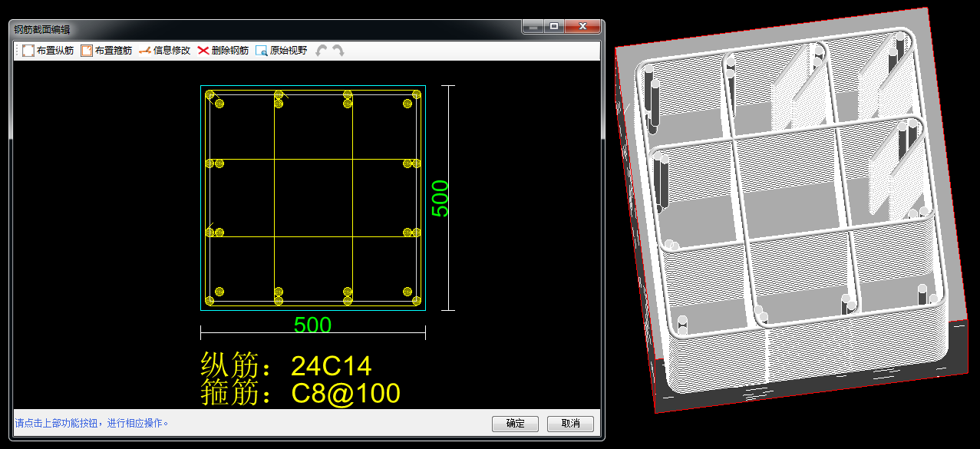The width and height of the screenshot is (980, 449).
Task: Click the horizontal 500 dimension label
Action: click(x=312, y=325)
